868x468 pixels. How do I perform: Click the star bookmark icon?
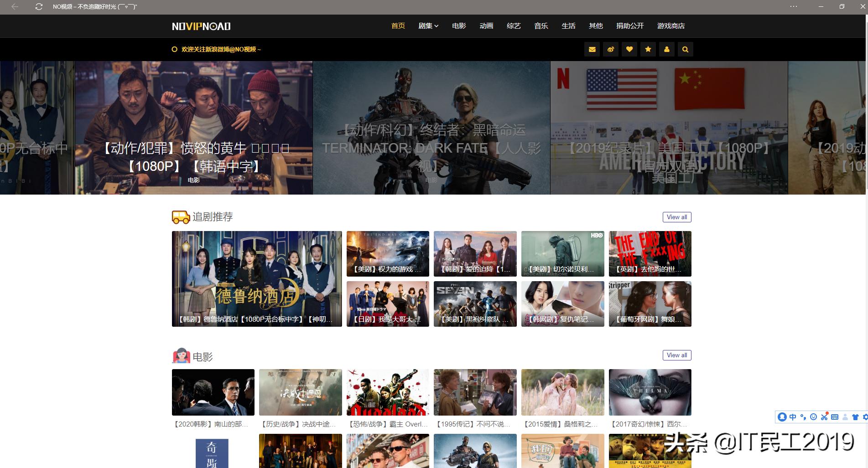coord(648,49)
